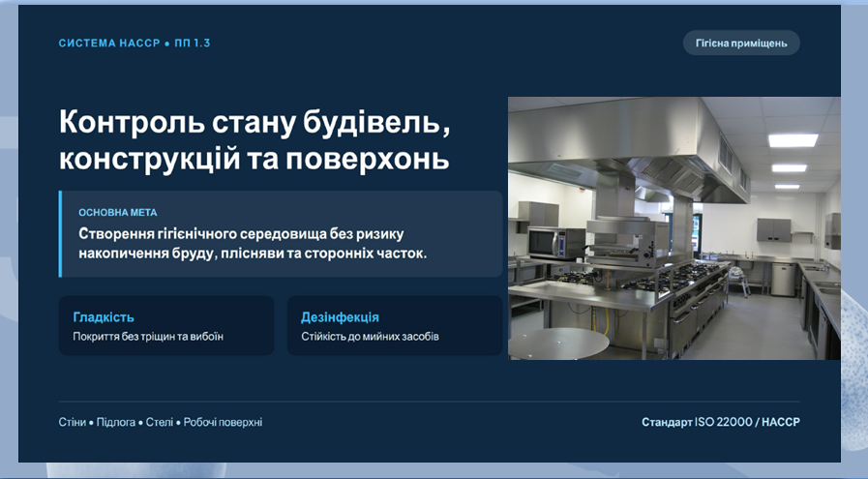Click 'Стандарт ISO 22000 / НАССР' footer text
Screen dimensions: 868x479
coord(721,423)
